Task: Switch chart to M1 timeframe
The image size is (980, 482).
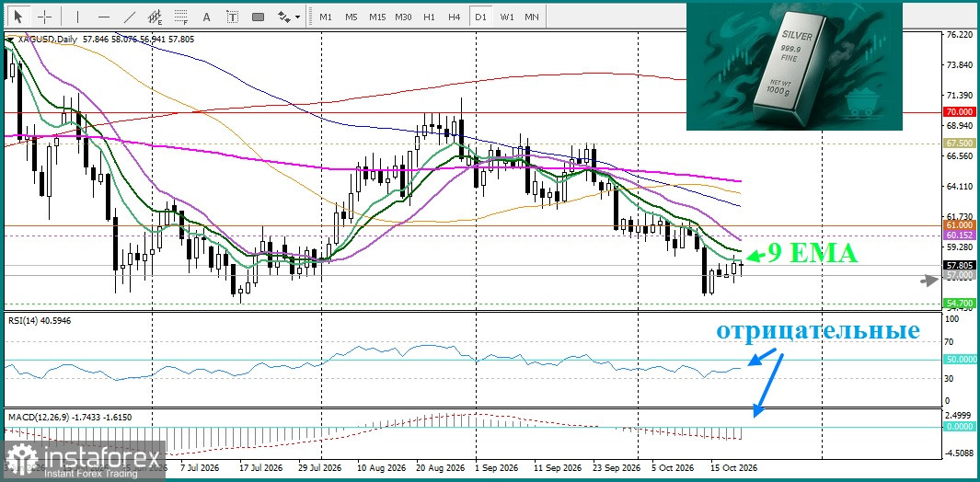Action: tap(326, 17)
